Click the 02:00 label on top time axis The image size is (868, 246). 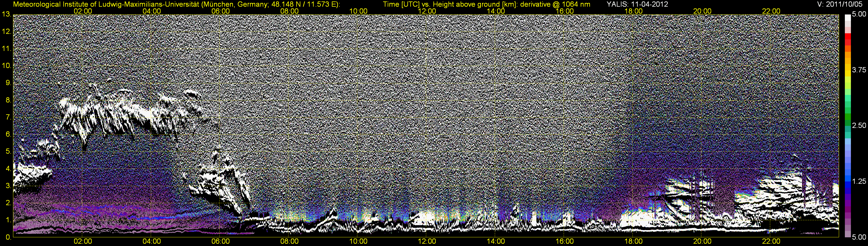click(x=83, y=11)
